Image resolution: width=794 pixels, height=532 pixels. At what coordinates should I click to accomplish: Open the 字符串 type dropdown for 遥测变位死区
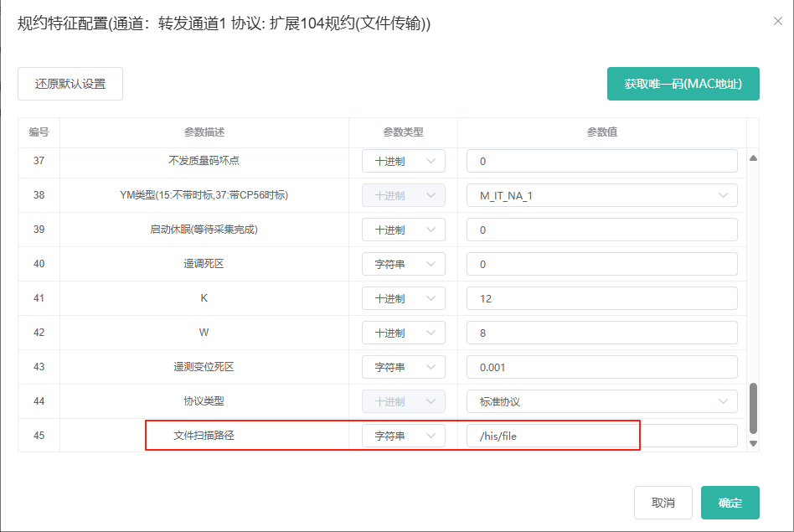point(404,367)
